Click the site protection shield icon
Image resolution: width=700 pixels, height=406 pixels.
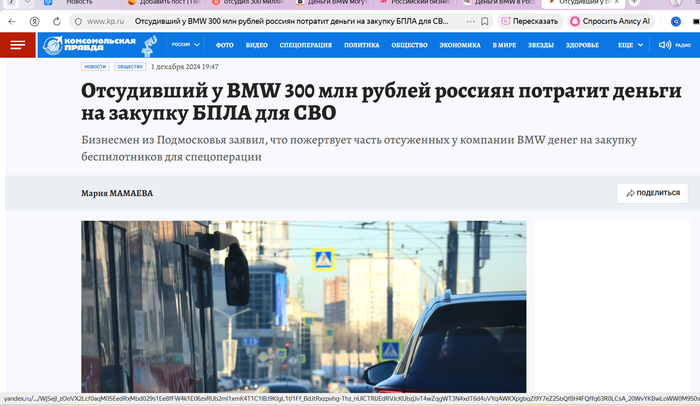click(76, 20)
